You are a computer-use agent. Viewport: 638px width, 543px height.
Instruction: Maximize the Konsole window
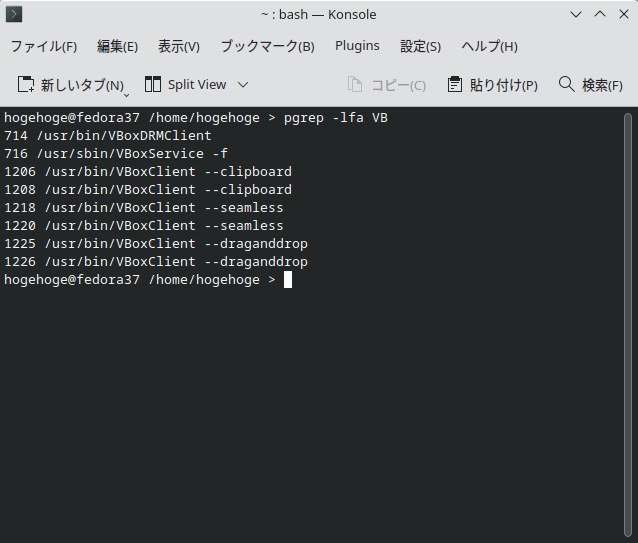click(600, 14)
